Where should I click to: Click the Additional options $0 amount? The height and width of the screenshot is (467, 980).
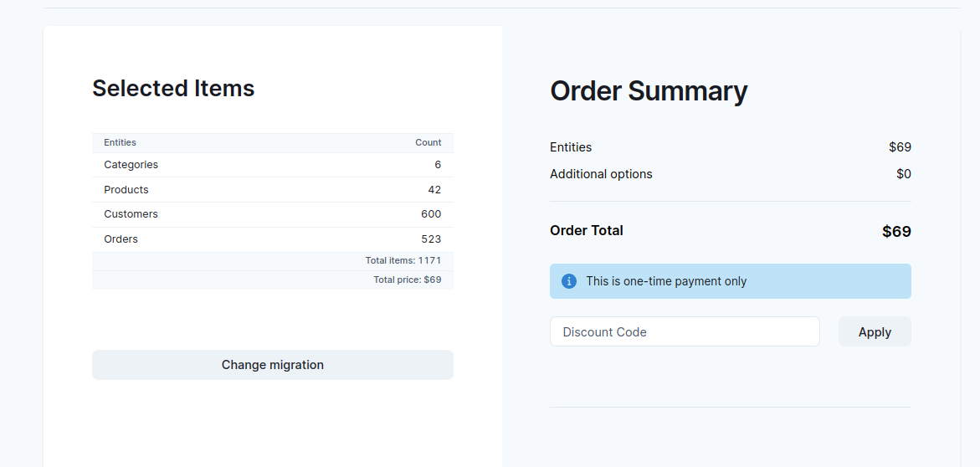pyautogui.click(x=903, y=174)
